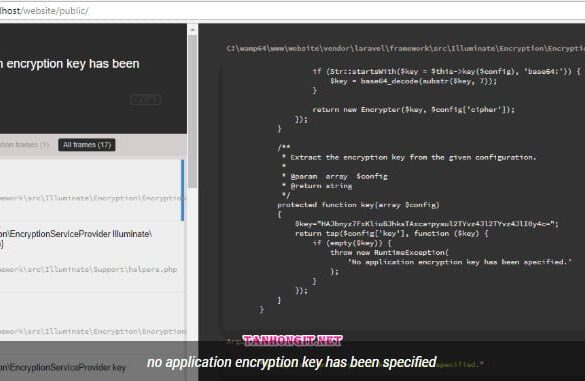Image resolution: width=585 pixels, height=381 pixels.
Task: Click the throw new RuntimeException line
Action: coord(389,253)
